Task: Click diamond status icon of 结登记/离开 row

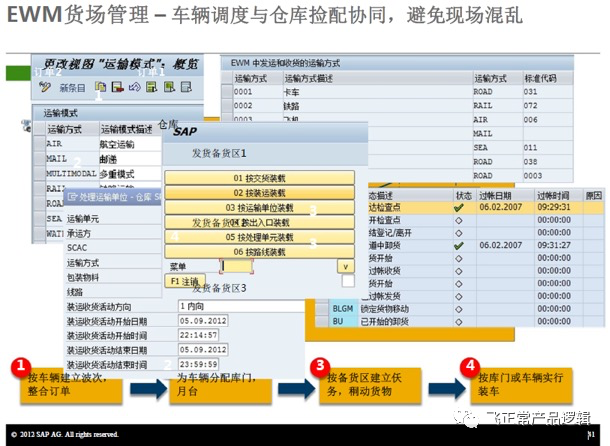Action: (459, 233)
